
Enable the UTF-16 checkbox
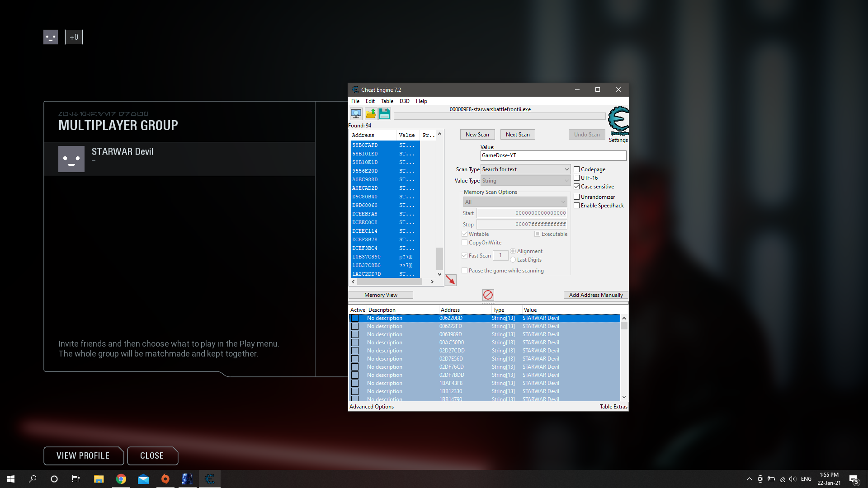577,178
